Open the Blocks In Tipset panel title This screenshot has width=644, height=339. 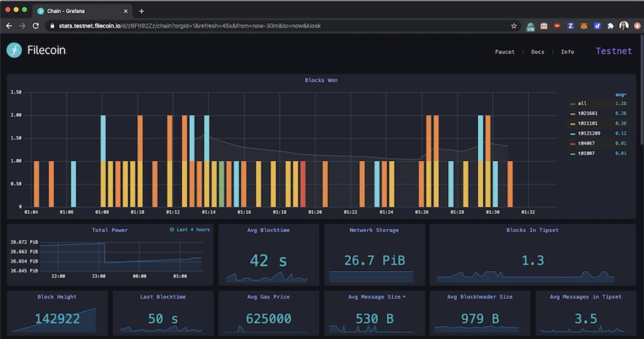(x=532, y=230)
